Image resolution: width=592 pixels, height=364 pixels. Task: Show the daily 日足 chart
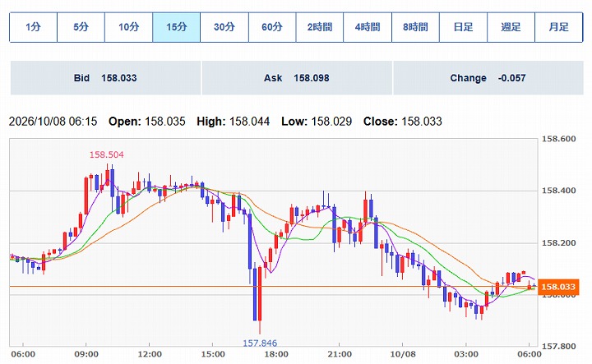click(x=463, y=27)
